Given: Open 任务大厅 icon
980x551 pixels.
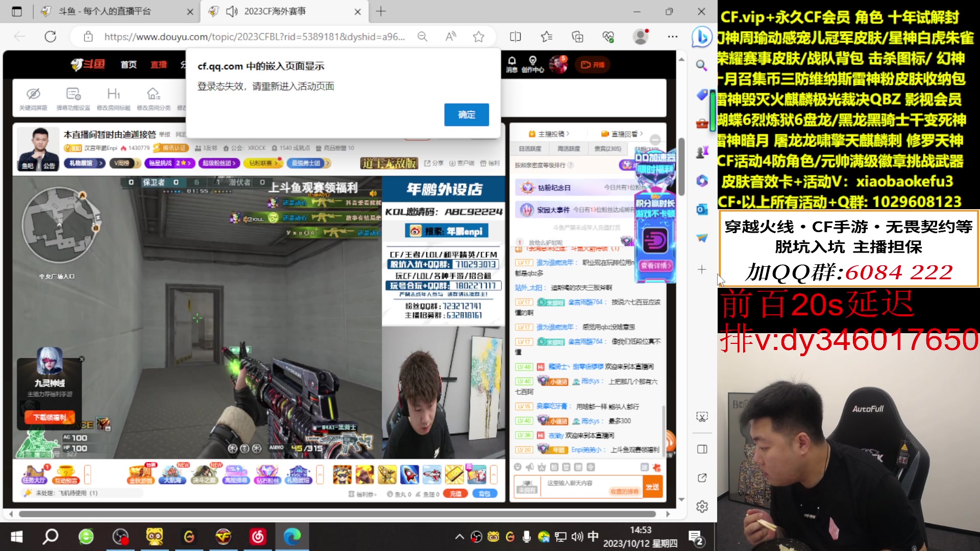Looking at the screenshot, I should tap(34, 474).
